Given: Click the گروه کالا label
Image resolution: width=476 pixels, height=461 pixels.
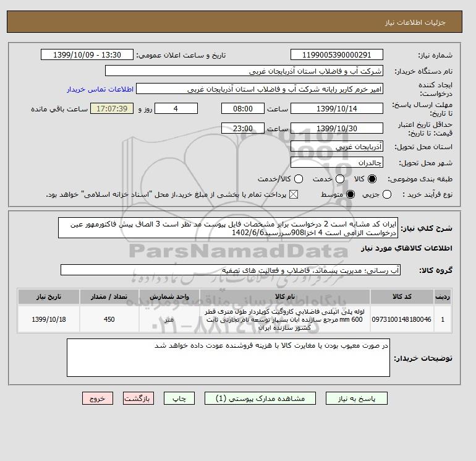Looking at the screenshot, I should pyautogui.click(x=436, y=270).
